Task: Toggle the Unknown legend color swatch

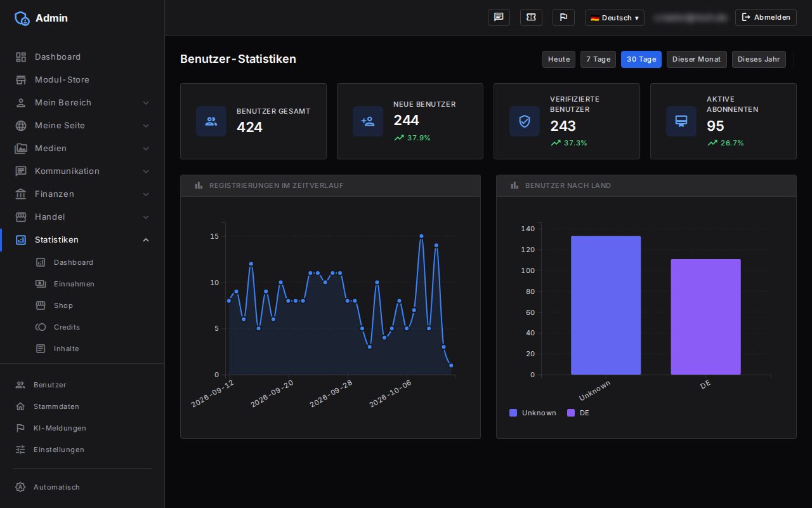Action: (x=513, y=413)
